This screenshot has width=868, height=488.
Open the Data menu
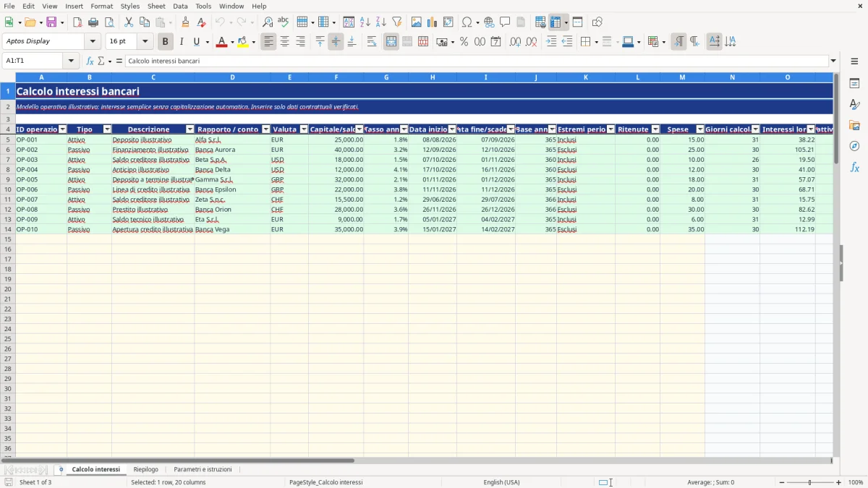pyautogui.click(x=180, y=6)
